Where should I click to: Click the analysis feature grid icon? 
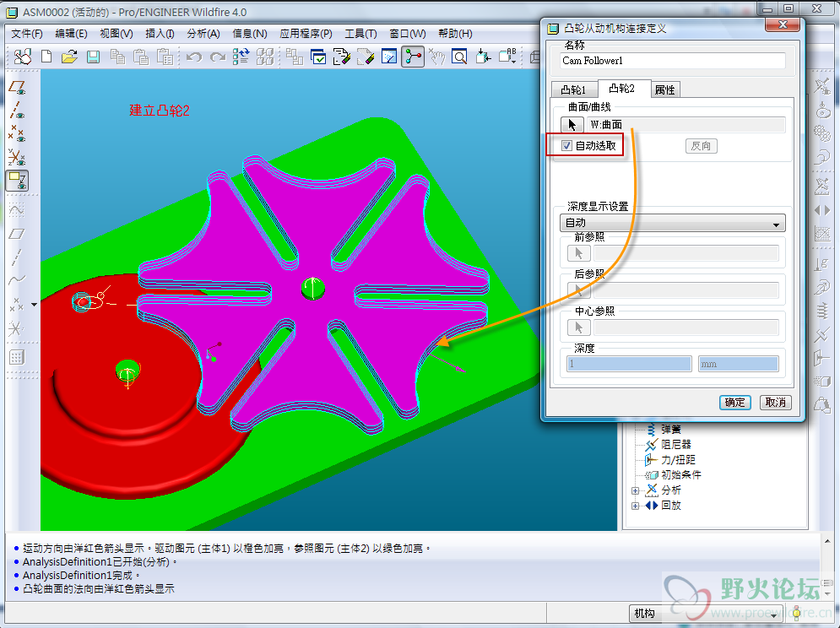pos(17,357)
